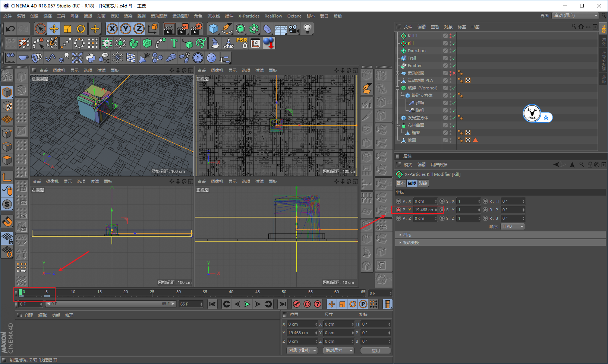Viewport: 608px width, 364px height.
Task: Open the Python script icon
Action: pos(91,58)
